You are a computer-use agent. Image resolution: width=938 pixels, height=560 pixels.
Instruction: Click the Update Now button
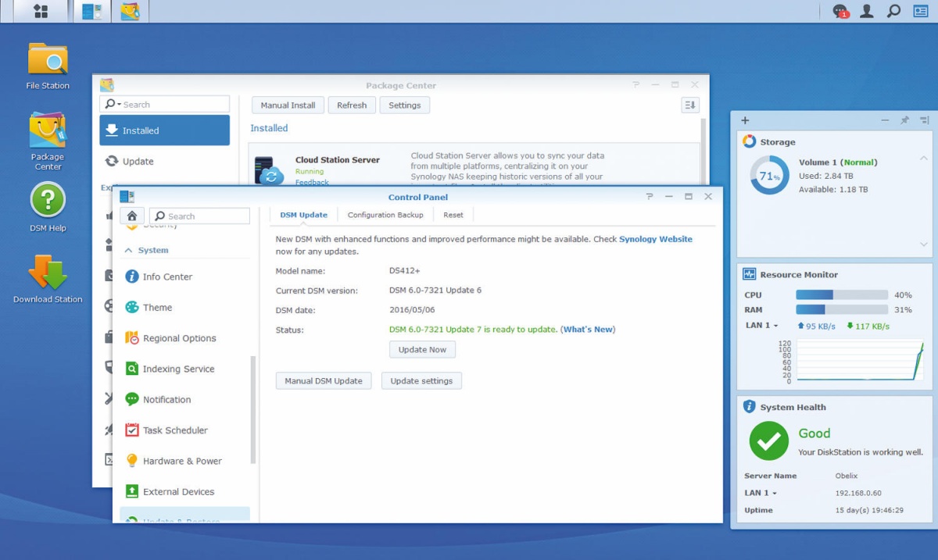422,350
